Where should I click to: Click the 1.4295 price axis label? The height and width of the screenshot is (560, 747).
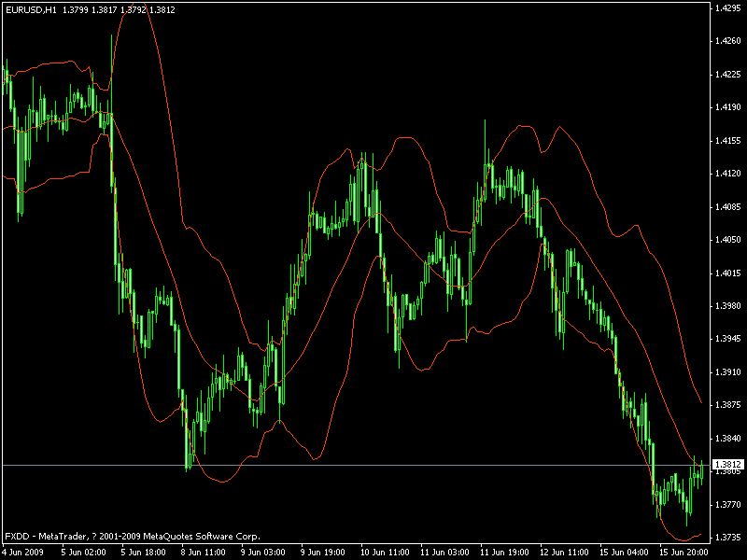tap(728, 8)
